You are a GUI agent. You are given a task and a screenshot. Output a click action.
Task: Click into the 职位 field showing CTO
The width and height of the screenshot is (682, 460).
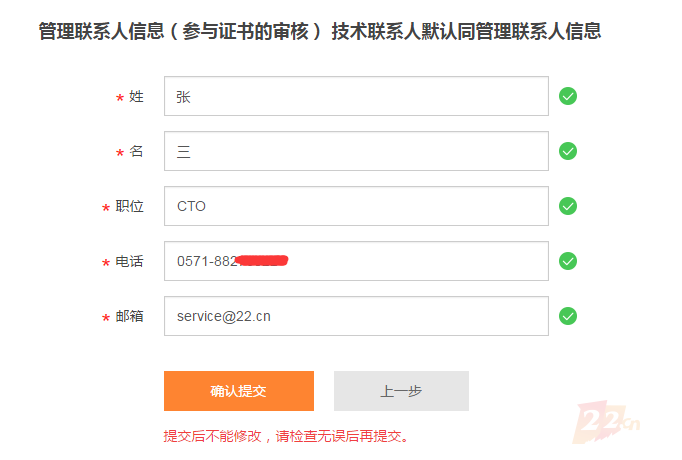tap(356, 206)
